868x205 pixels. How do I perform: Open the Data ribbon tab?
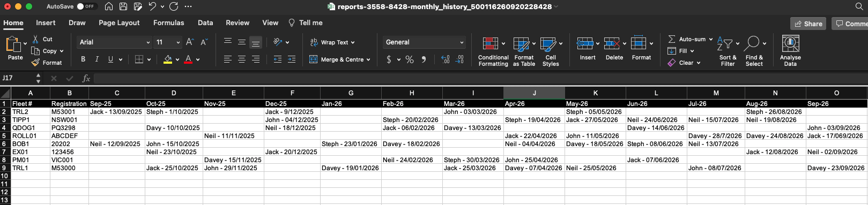click(x=205, y=22)
